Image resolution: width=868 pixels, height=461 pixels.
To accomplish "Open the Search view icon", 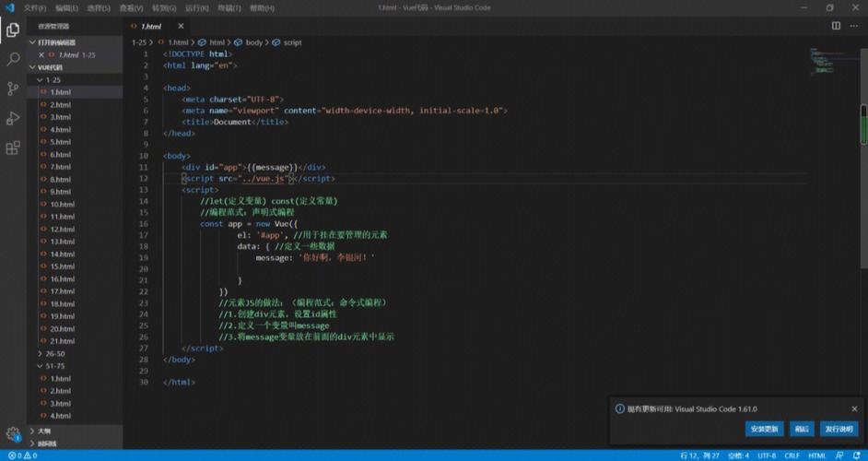I will 13,59.
